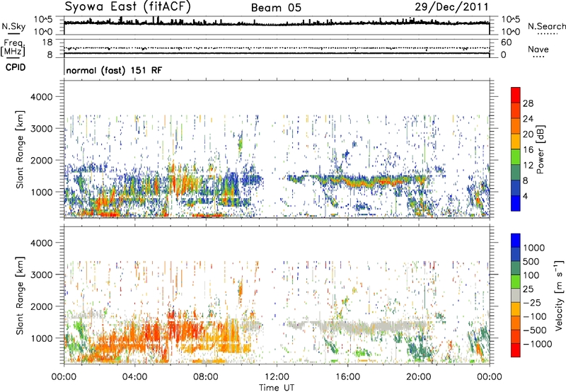The image size is (566, 392).
Task: Click the "Power [dB]" colorbar title
Action: 541,149
